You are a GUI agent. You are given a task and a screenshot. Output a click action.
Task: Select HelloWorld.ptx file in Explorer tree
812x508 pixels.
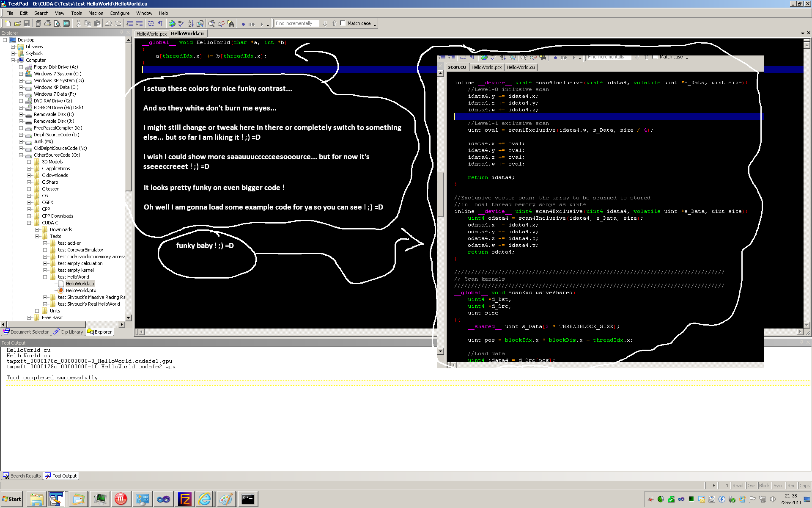pyautogui.click(x=81, y=290)
